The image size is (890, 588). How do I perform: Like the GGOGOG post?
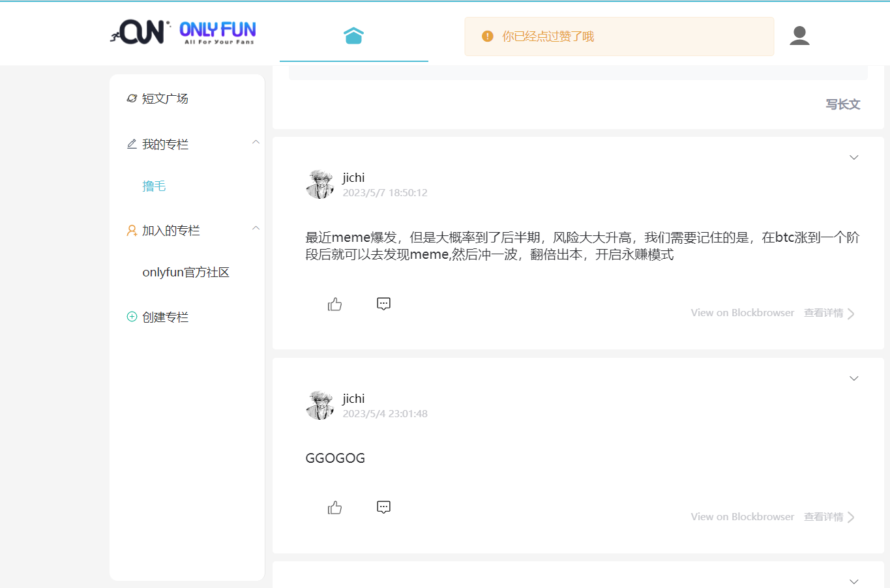pyautogui.click(x=334, y=507)
